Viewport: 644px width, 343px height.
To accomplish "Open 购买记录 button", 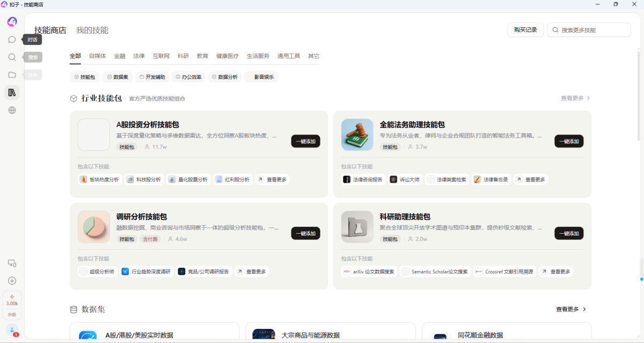I will click(525, 29).
